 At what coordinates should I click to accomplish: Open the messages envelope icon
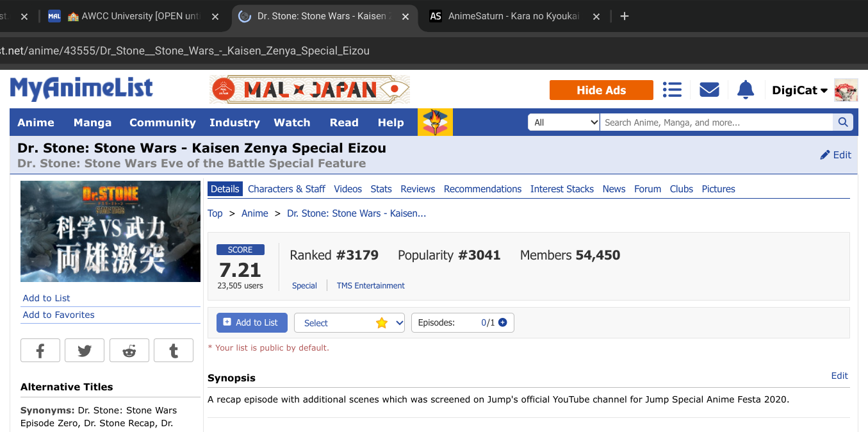(709, 90)
